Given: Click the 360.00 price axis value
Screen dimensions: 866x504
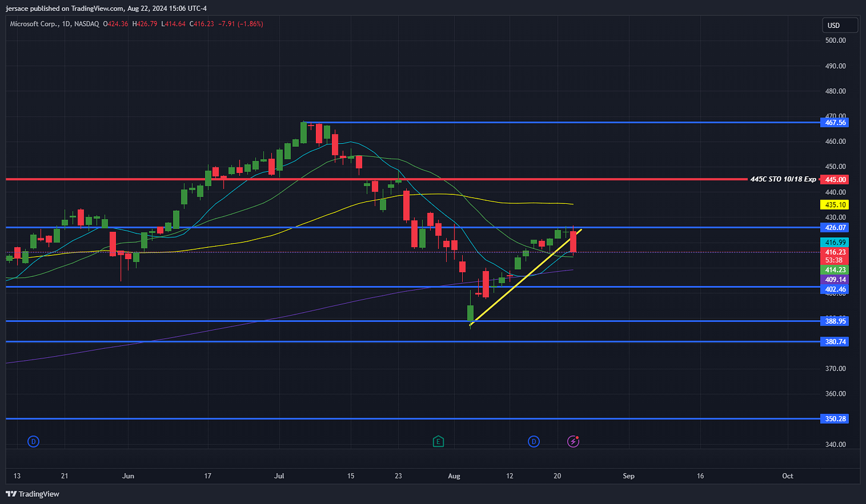Looking at the screenshot, I should [835, 393].
